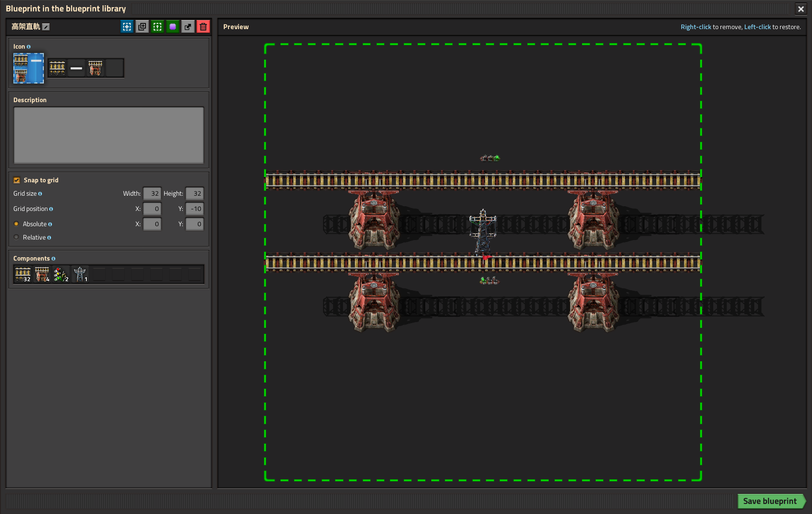Click the Save blueprint button
The width and height of the screenshot is (812, 514).
771,501
